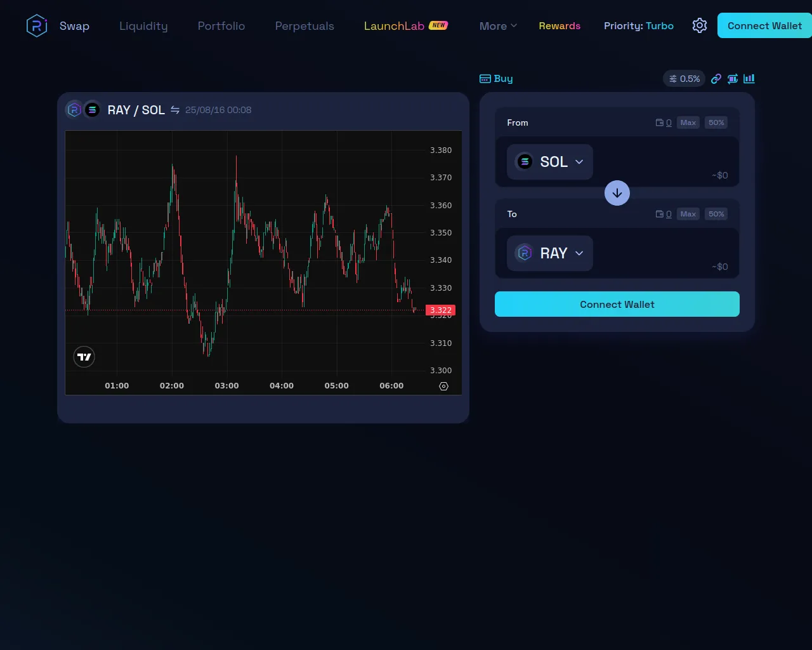Image resolution: width=812 pixels, height=650 pixels.
Task: Click the From amount input field
Action: tap(663, 159)
